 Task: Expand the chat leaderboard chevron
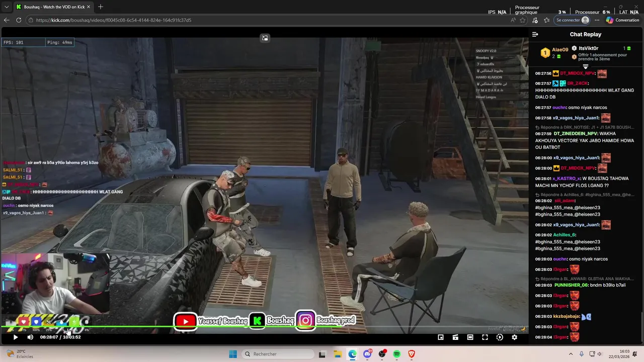585,66
